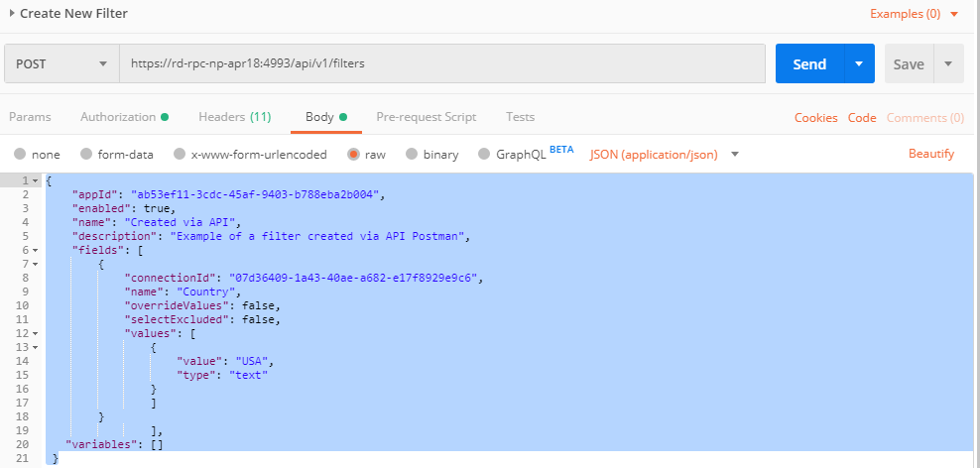Screen dimensions: 980x468
Task: Click the Send button
Action: [x=809, y=63]
